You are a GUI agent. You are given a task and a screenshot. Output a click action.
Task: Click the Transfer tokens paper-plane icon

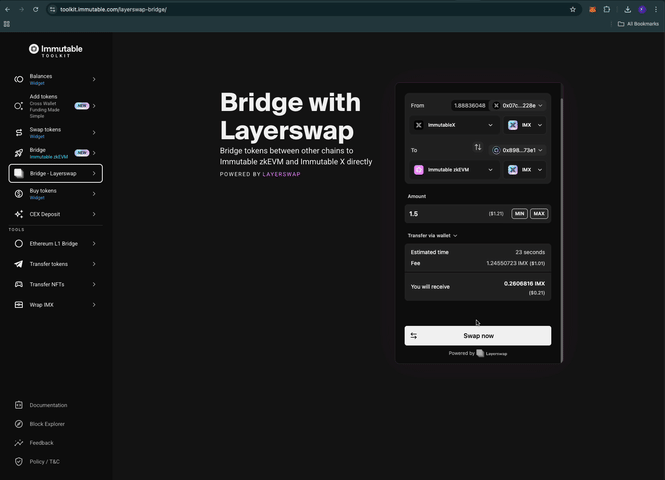tap(19, 264)
